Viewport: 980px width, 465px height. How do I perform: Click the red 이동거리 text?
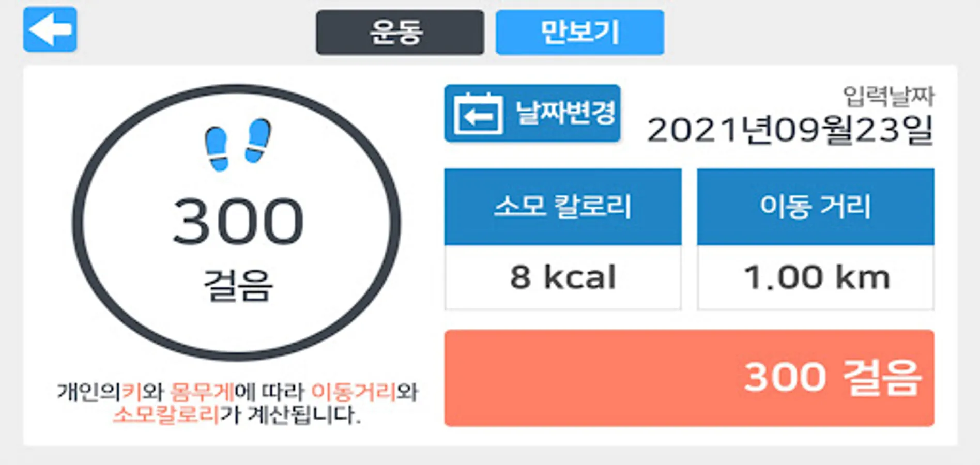354,392
